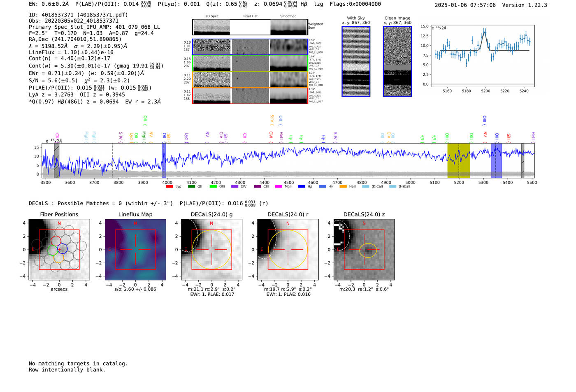Click the Hβ blue legend swatch
This screenshot has width=576, height=392.
(x=302, y=187)
